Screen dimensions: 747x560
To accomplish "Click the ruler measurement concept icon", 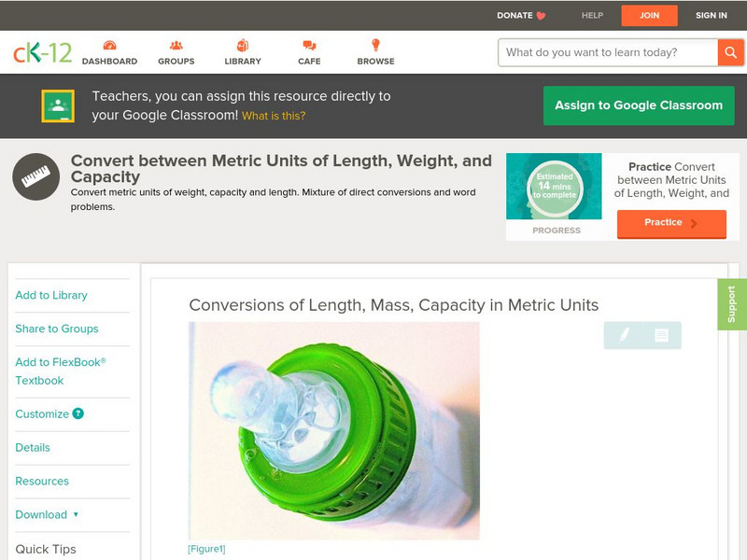I will point(35,176).
